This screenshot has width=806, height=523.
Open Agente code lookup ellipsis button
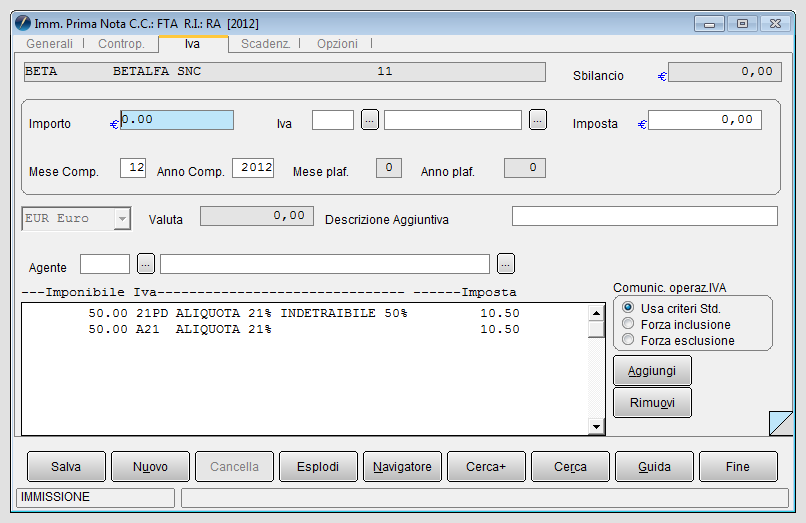coord(146,264)
